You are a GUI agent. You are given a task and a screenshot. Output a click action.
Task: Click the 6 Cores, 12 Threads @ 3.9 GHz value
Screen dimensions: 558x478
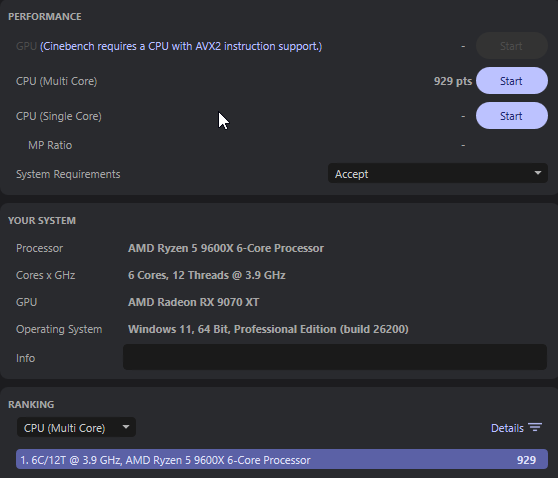point(206,275)
